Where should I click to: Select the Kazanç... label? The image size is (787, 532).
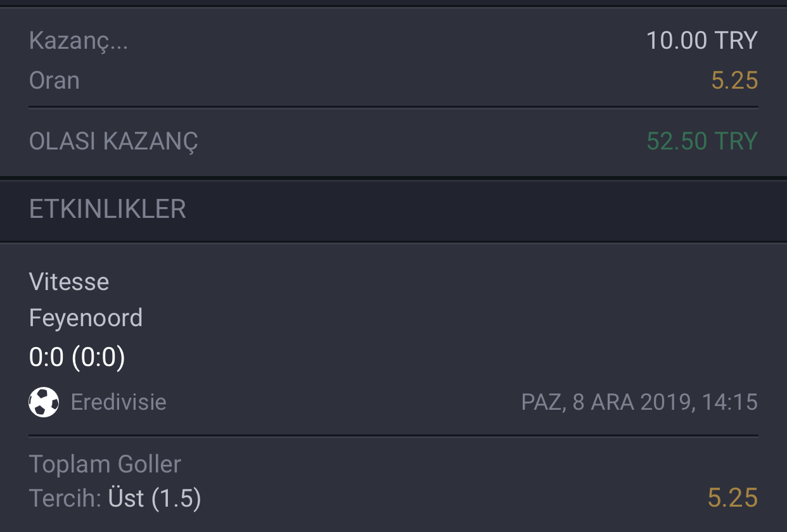pyautogui.click(x=79, y=41)
